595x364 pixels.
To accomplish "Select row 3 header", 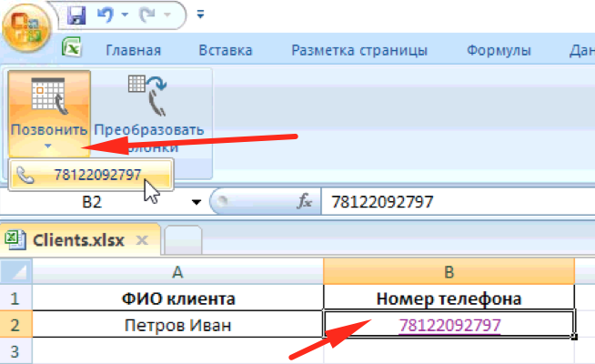I will coord(16,351).
